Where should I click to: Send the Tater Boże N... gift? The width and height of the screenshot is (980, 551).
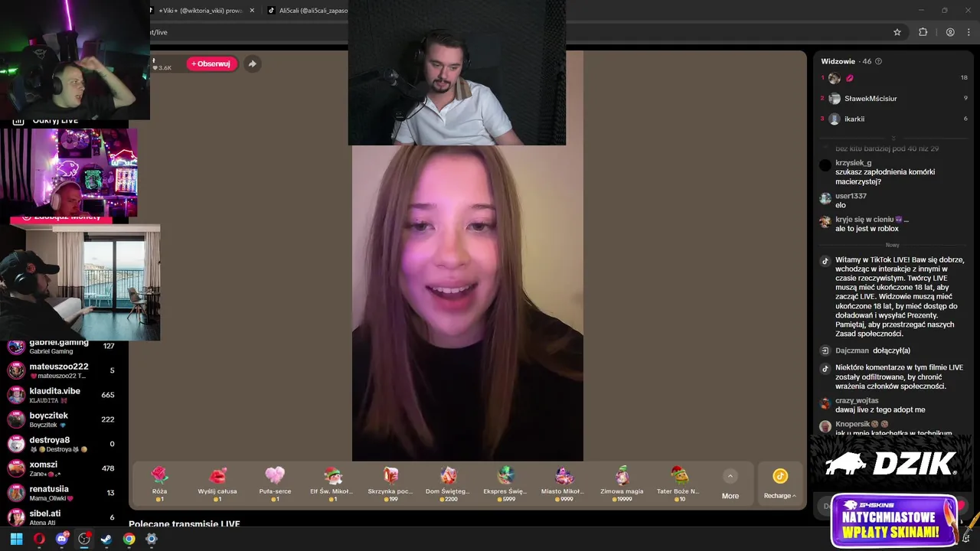pyautogui.click(x=679, y=484)
